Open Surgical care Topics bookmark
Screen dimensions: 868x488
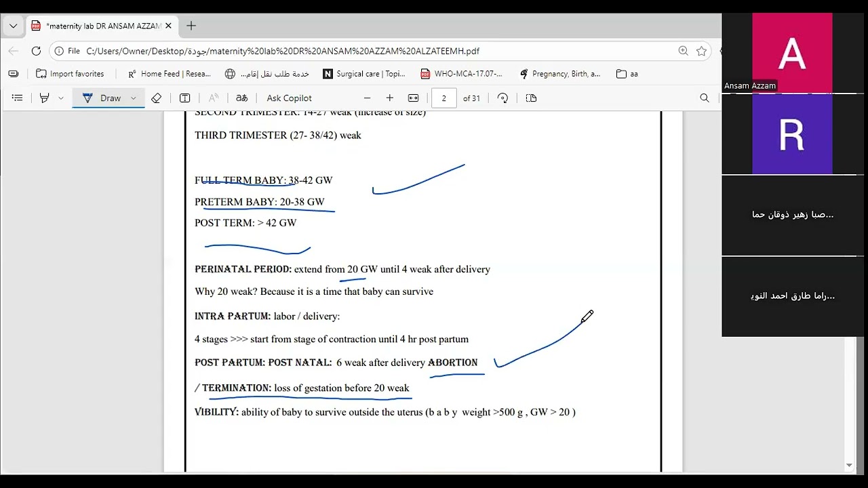(364, 74)
